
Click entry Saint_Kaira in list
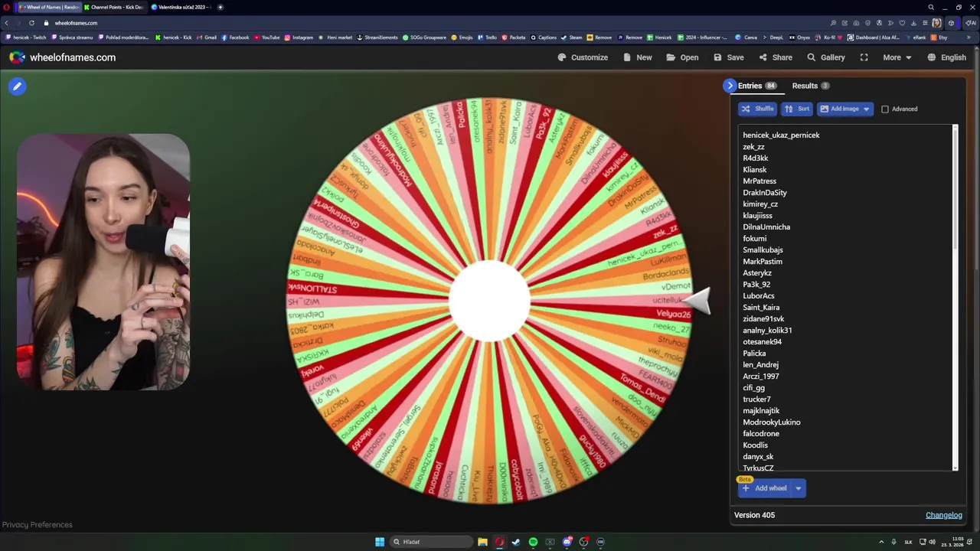coord(761,308)
